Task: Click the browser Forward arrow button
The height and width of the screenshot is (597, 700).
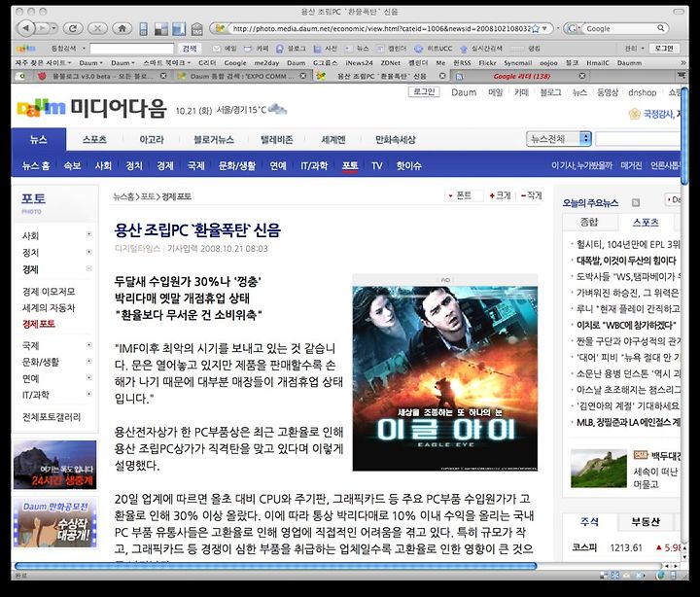Action: [43, 28]
